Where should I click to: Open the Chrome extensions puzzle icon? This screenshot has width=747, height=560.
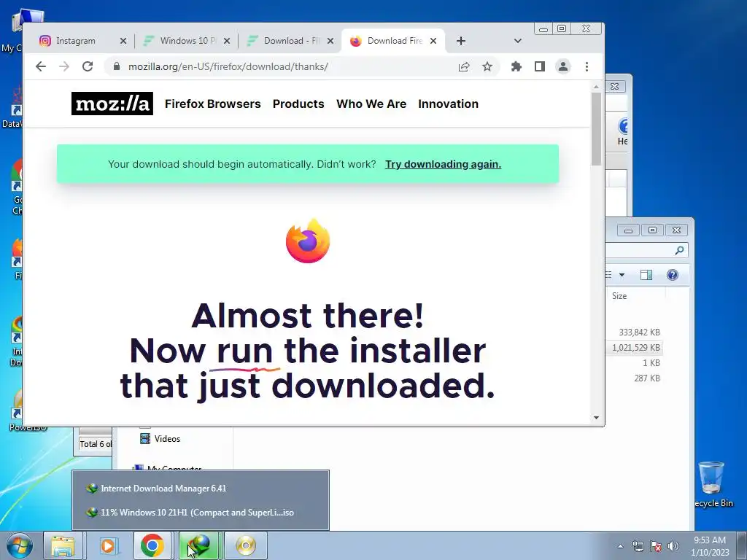(x=516, y=66)
